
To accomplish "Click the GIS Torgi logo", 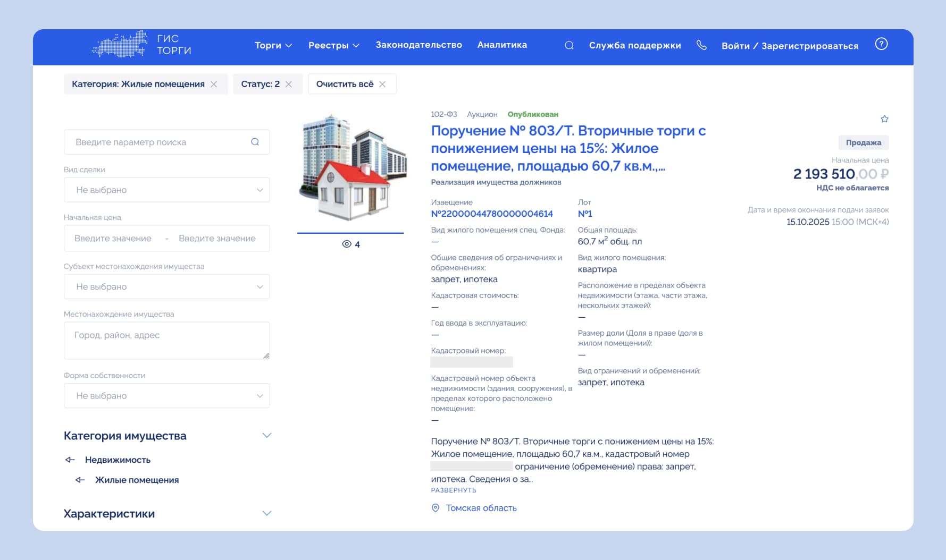I will (x=142, y=45).
